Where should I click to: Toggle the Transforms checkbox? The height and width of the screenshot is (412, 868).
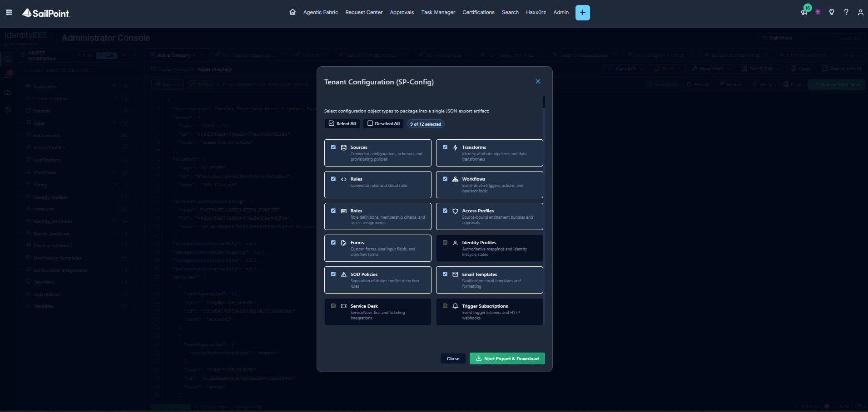pyautogui.click(x=445, y=147)
